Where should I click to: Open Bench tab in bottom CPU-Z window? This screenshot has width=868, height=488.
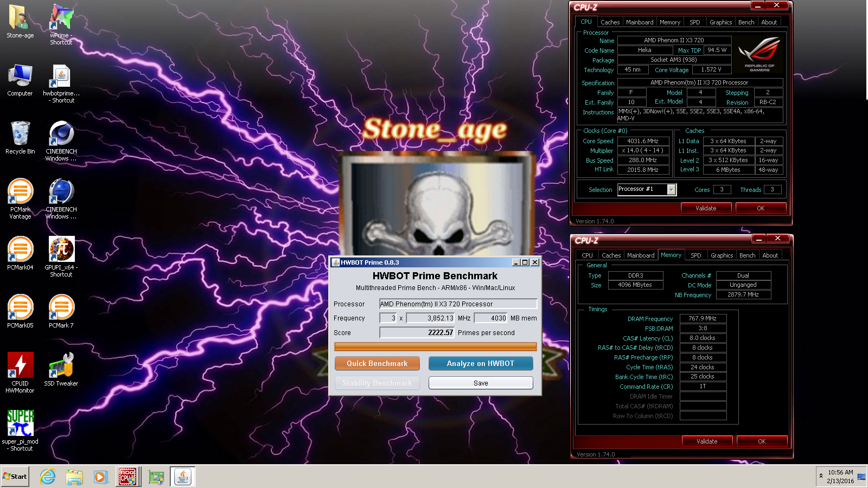pos(748,255)
